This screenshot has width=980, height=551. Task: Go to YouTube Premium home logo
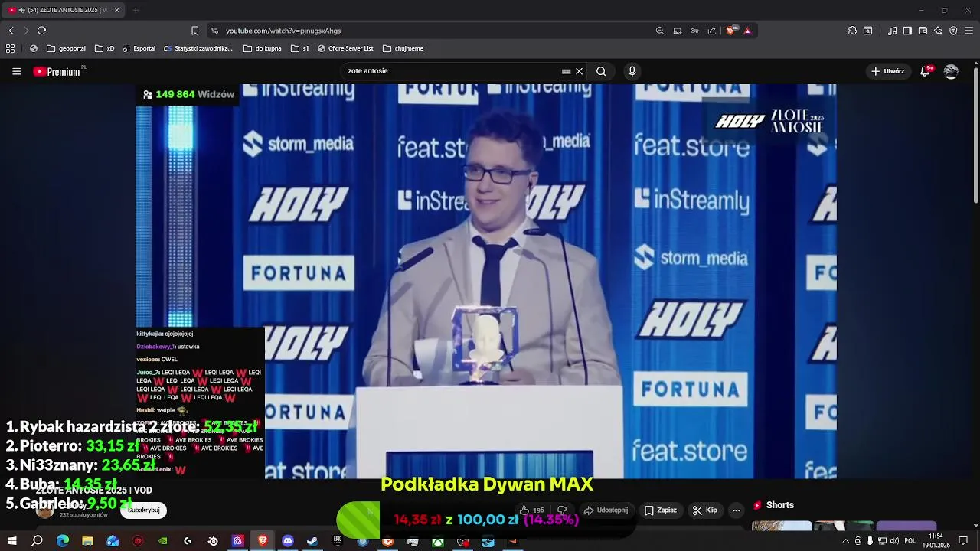(x=59, y=71)
